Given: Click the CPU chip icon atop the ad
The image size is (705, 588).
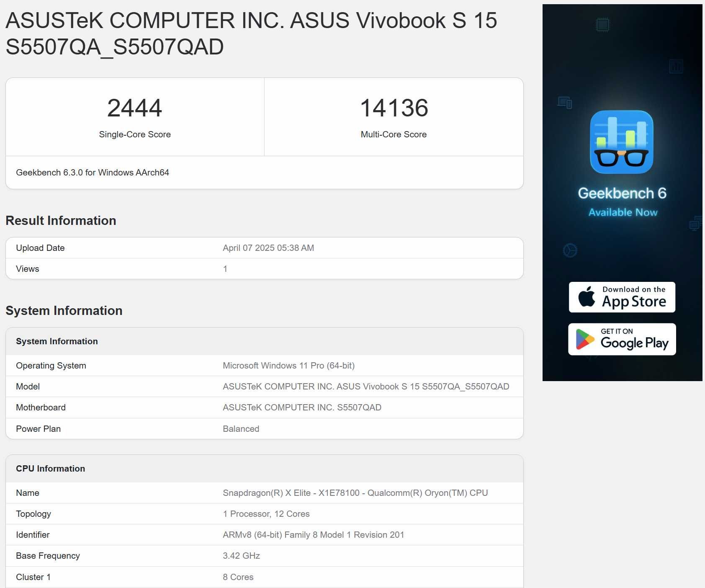Looking at the screenshot, I should 602,25.
